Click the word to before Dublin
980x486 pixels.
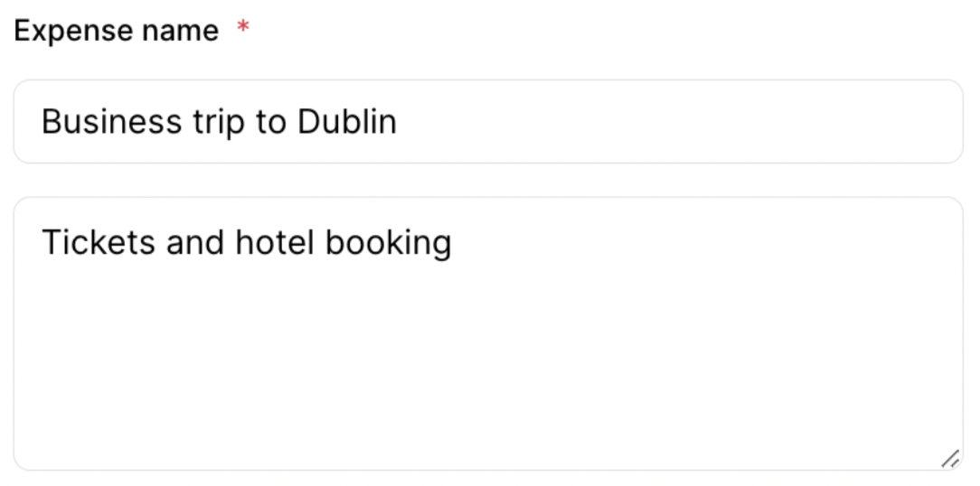point(270,122)
